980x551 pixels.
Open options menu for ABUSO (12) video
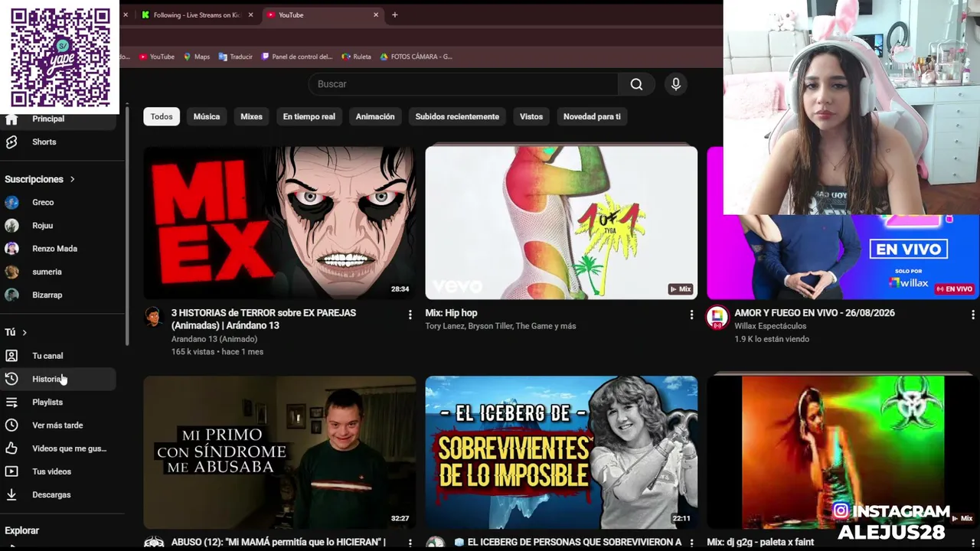point(410,543)
